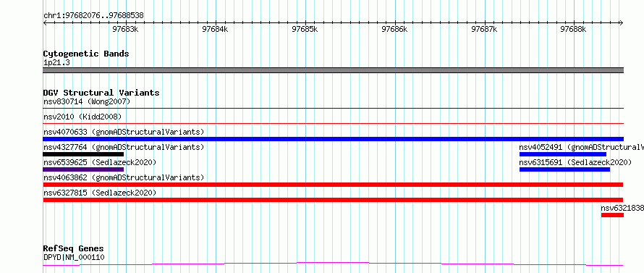
Task: Click the purple nsv6539625 variant bar
Action: pyautogui.click(x=83, y=169)
